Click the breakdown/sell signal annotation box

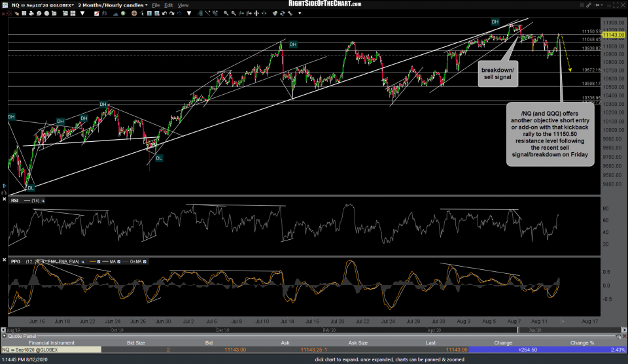coord(498,74)
